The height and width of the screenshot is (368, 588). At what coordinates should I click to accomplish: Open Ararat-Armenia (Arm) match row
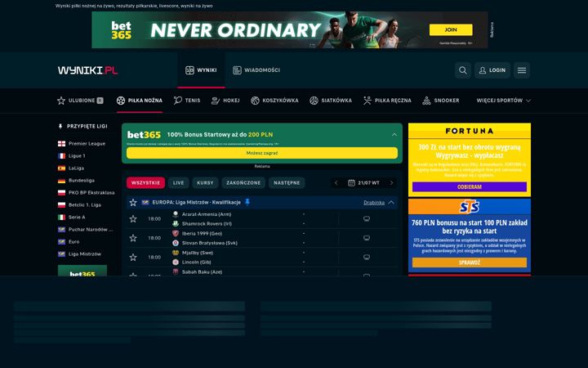pyautogui.click(x=207, y=214)
